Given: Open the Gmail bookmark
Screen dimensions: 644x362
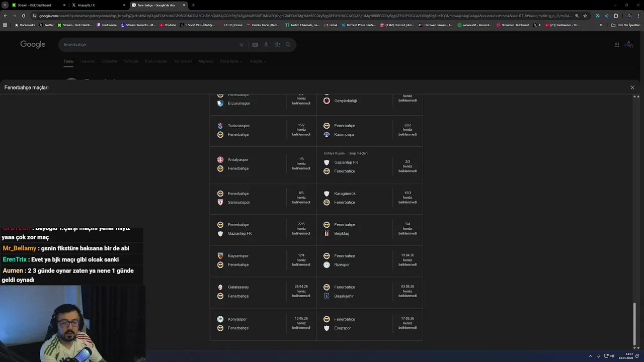Looking at the screenshot, I should click(x=331, y=25).
